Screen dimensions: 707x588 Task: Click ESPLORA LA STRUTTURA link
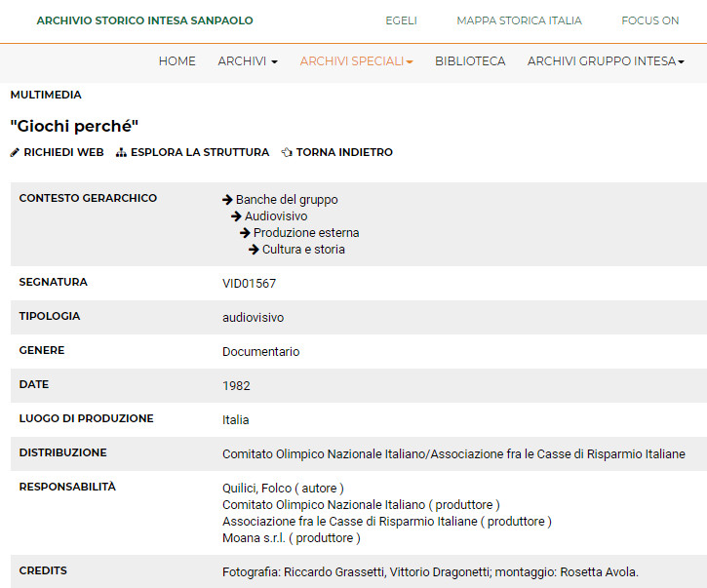point(200,152)
